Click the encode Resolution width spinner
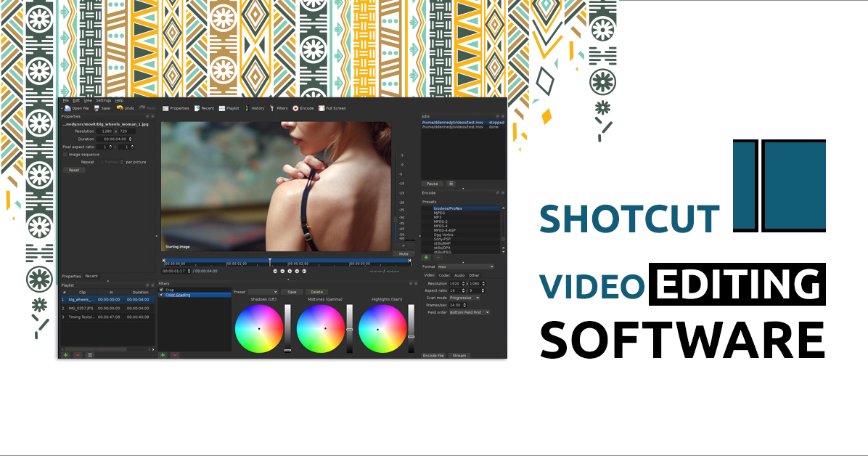 pos(462,284)
